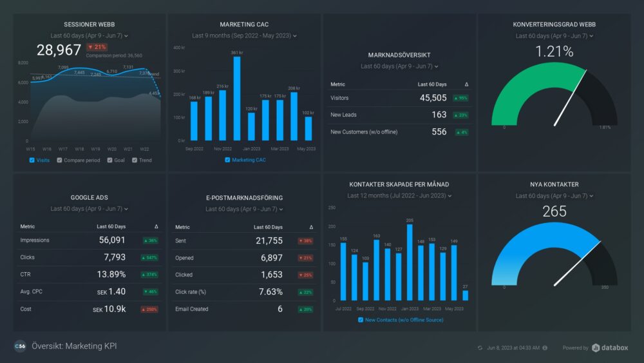Uncheck the Visits legend checkbox
The width and height of the screenshot is (644, 363).
[32, 160]
